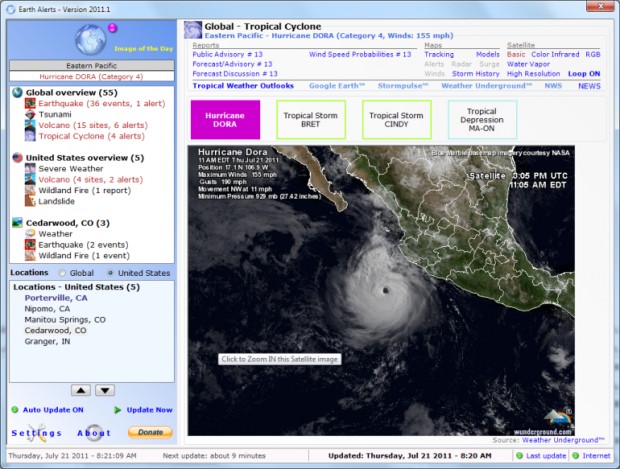Click the Tsunami icon

click(x=30, y=115)
